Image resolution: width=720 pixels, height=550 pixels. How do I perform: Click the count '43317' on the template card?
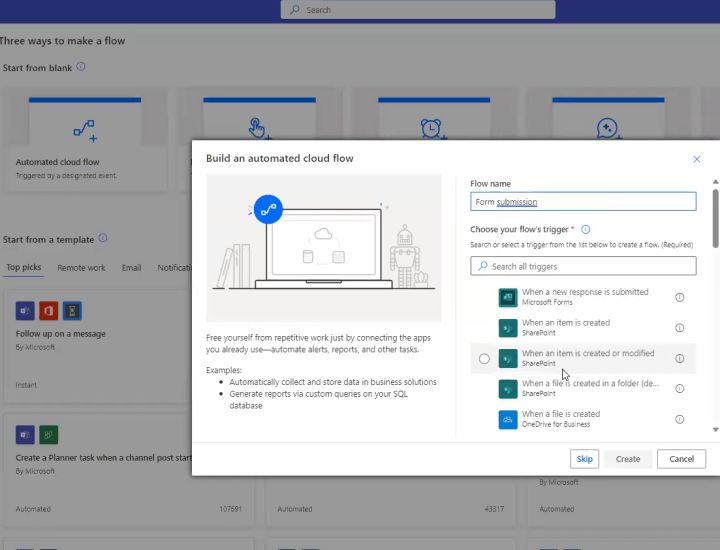pos(494,509)
